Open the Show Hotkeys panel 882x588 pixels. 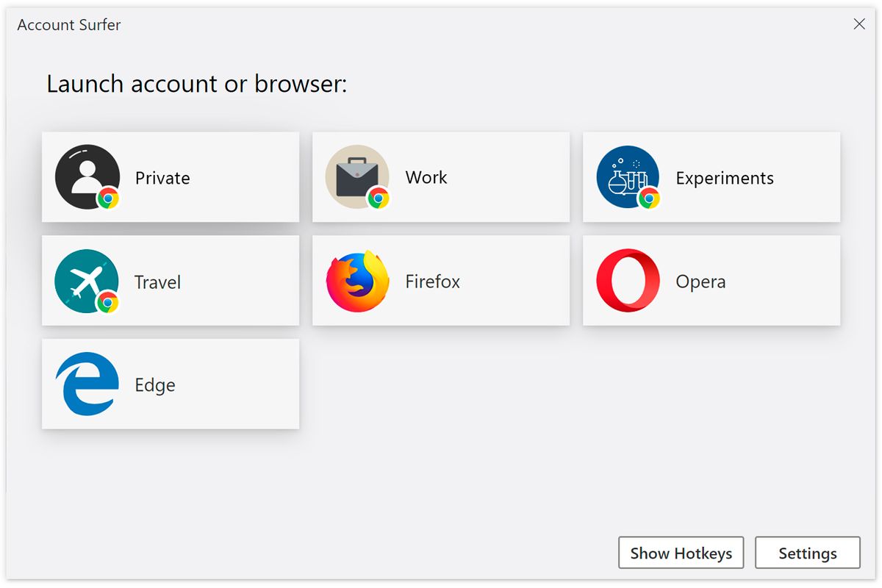click(681, 553)
